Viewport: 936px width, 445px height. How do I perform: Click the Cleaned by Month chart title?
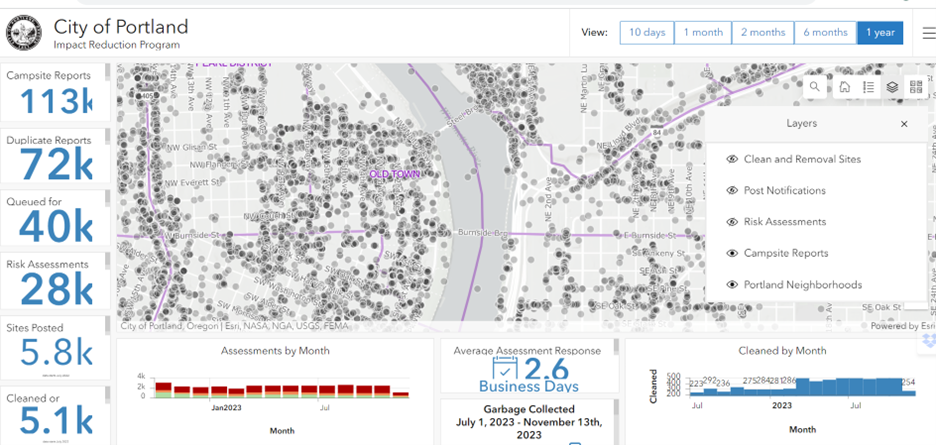[782, 351]
